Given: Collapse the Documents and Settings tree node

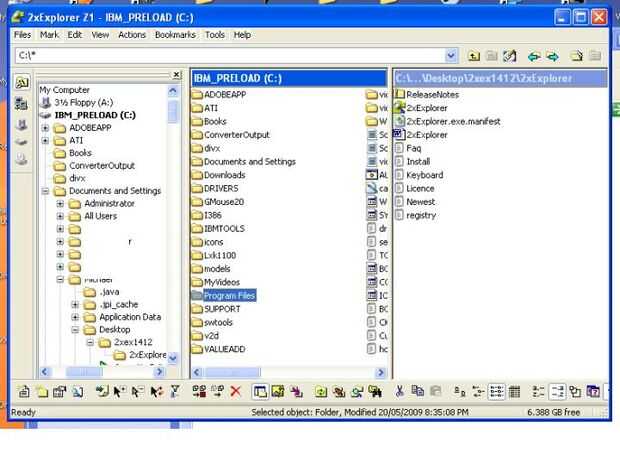Looking at the screenshot, I should 45,191.
